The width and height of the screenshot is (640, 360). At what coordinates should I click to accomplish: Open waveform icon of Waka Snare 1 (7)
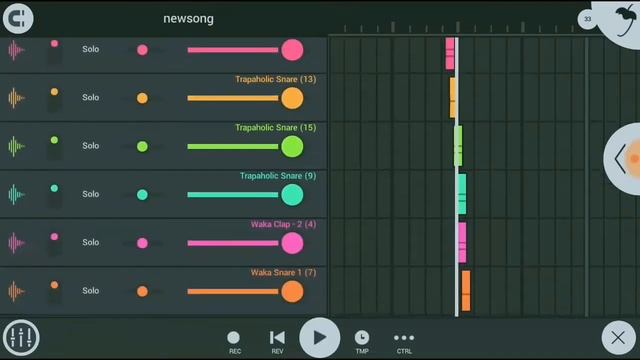coord(16,291)
